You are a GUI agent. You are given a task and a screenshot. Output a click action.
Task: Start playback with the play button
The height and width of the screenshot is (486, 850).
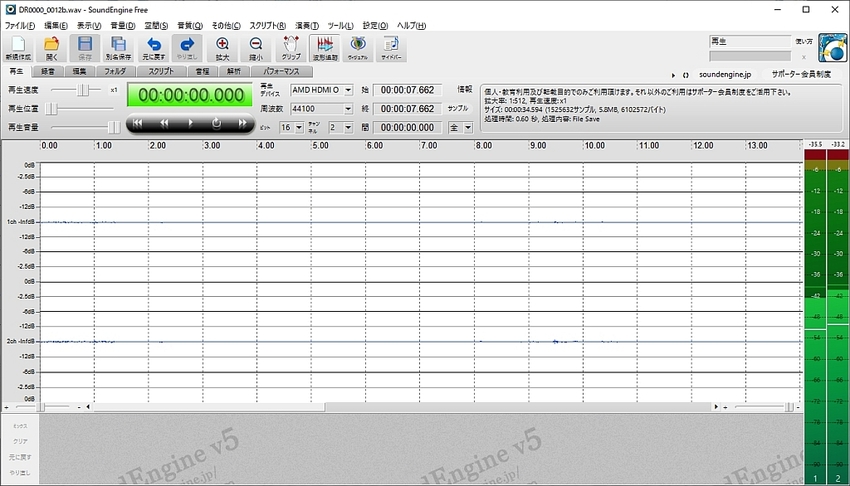[x=190, y=124]
